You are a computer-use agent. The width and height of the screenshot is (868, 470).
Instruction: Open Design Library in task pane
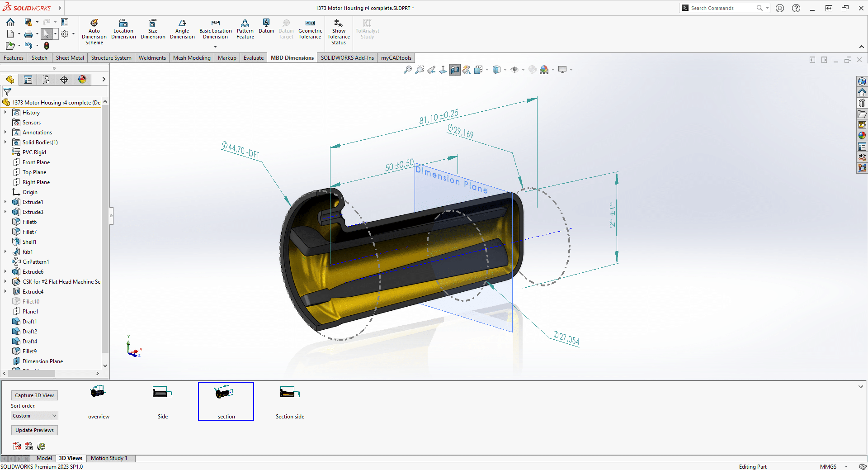862,103
